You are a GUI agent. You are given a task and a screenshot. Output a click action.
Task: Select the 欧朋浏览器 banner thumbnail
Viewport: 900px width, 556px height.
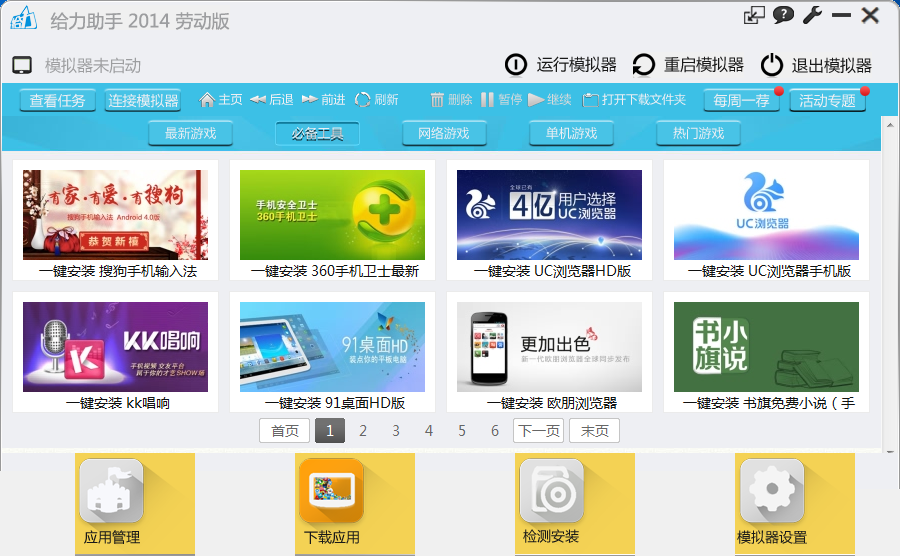tap(549, 347)
